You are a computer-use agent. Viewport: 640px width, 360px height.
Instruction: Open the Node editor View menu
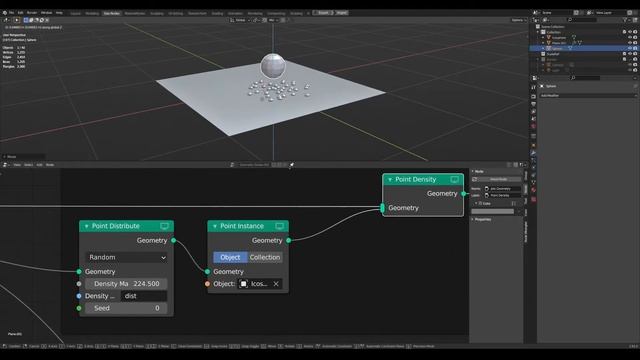[17, 165]
